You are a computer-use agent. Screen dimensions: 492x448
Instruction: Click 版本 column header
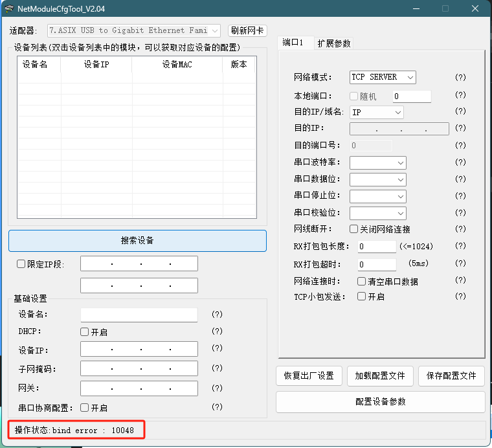pos(239,64)
